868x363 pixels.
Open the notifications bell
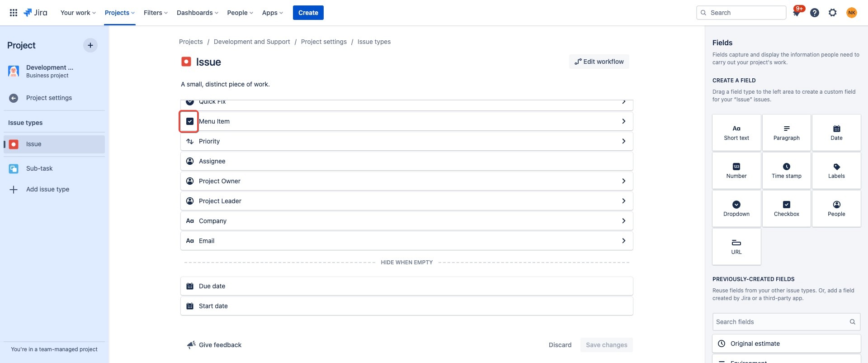[797, 13]
